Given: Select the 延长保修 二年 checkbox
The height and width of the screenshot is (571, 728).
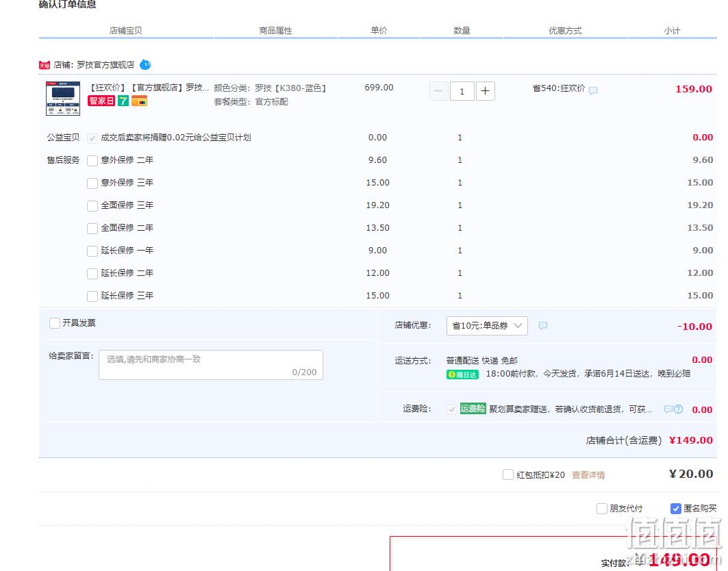Looking at the screenshot, I should (92, 273).
